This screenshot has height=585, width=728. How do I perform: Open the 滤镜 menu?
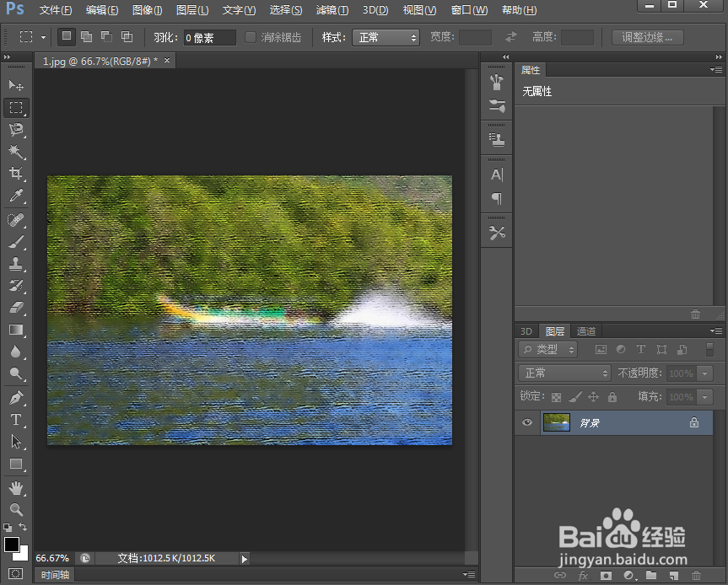tap(332, 10)
